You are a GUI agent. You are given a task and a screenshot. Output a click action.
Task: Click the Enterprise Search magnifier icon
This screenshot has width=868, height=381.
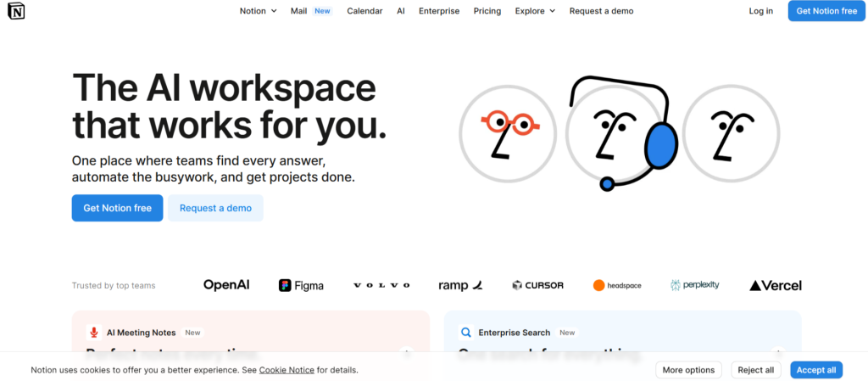click(x=466, y=333)
